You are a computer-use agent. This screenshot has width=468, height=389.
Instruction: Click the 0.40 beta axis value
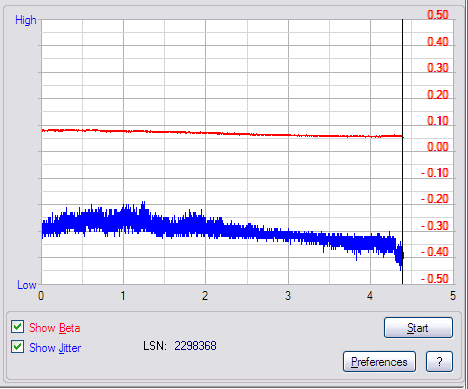click(x=438, y=42)
